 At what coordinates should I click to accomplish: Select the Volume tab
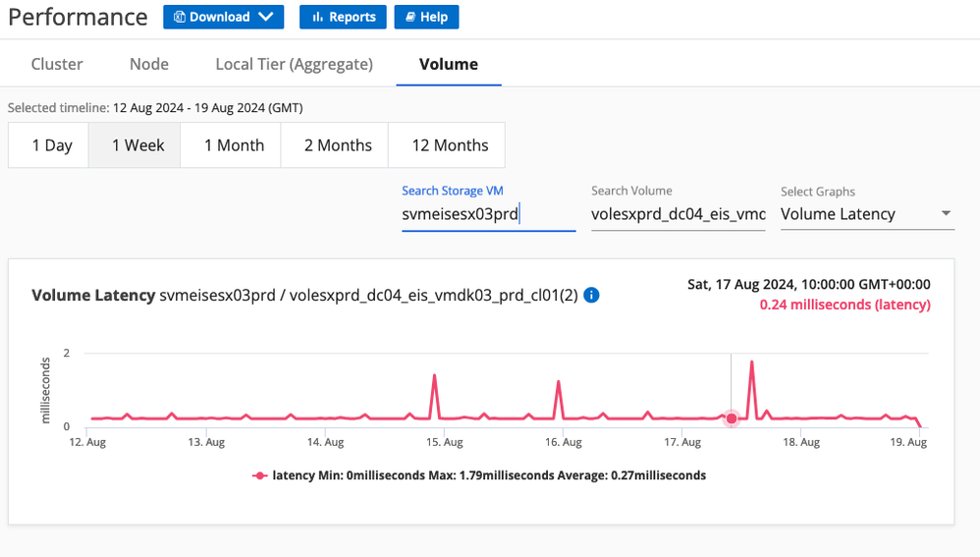[449, 64]
